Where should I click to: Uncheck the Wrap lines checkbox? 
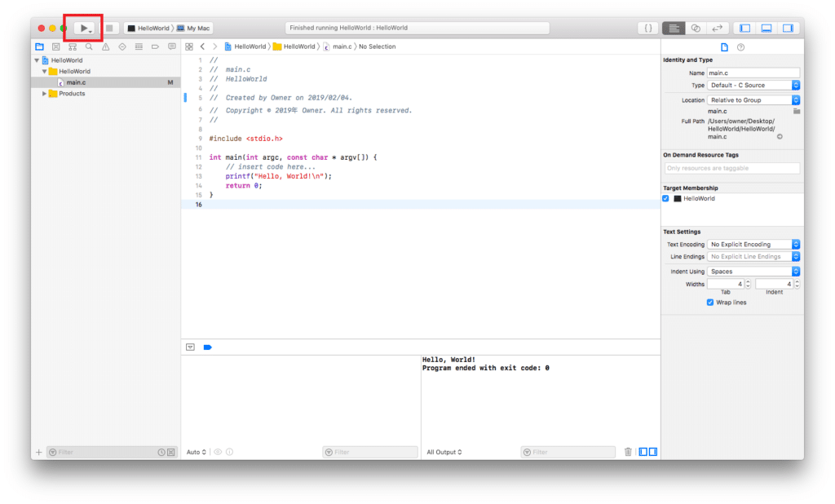pyautogui.click(x=711, y=302)
